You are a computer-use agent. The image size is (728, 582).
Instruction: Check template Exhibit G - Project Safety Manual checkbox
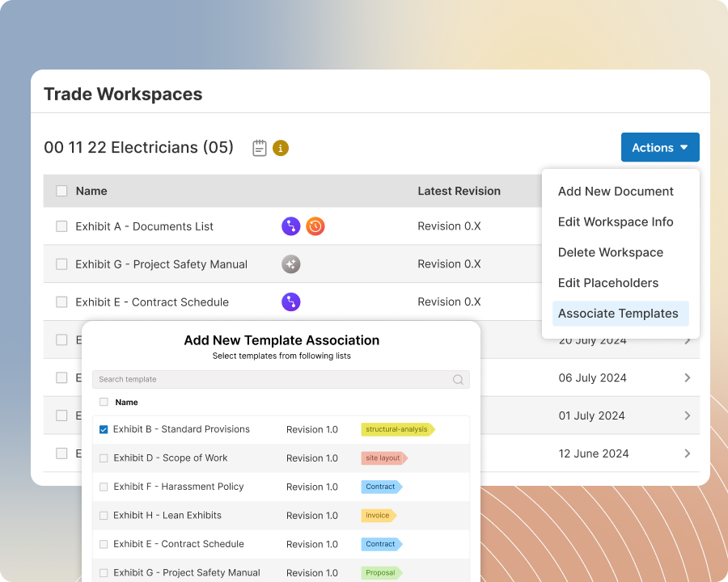click(x=104, y=573)
